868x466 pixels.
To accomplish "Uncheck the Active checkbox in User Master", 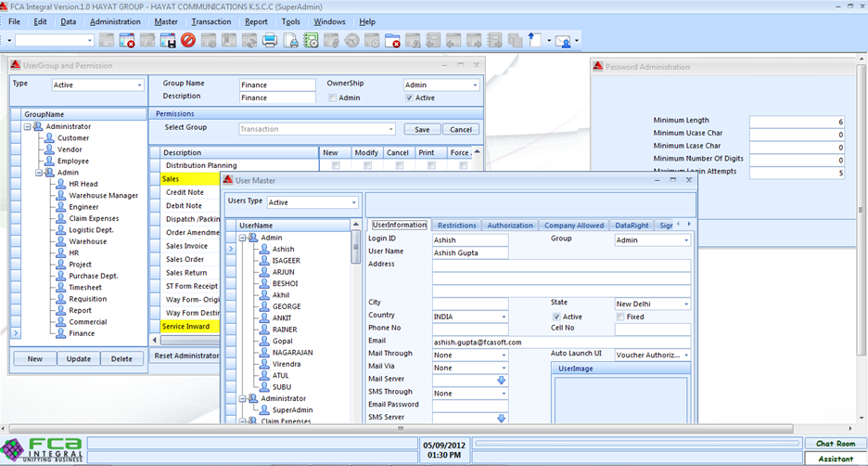I will 555,317.
